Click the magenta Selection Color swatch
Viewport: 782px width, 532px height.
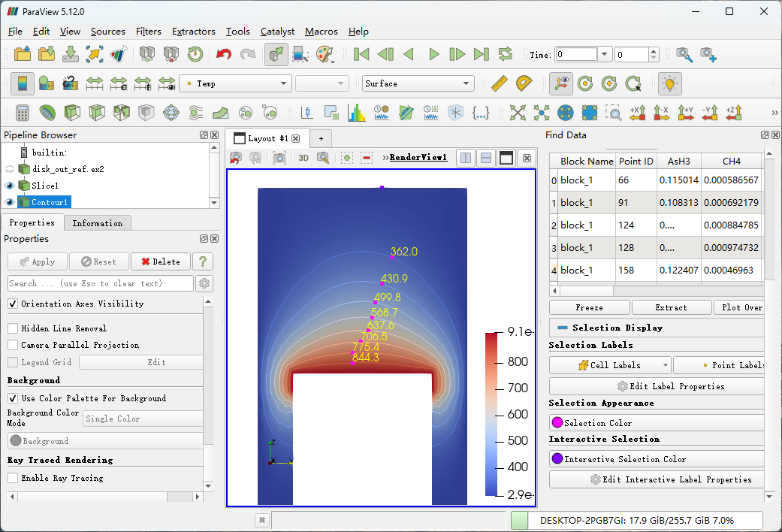click(557, 423)
